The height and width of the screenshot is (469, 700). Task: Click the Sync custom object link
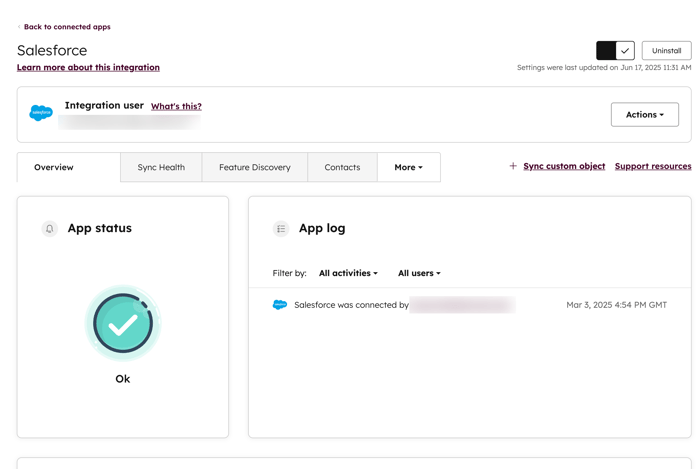[564, 166]
